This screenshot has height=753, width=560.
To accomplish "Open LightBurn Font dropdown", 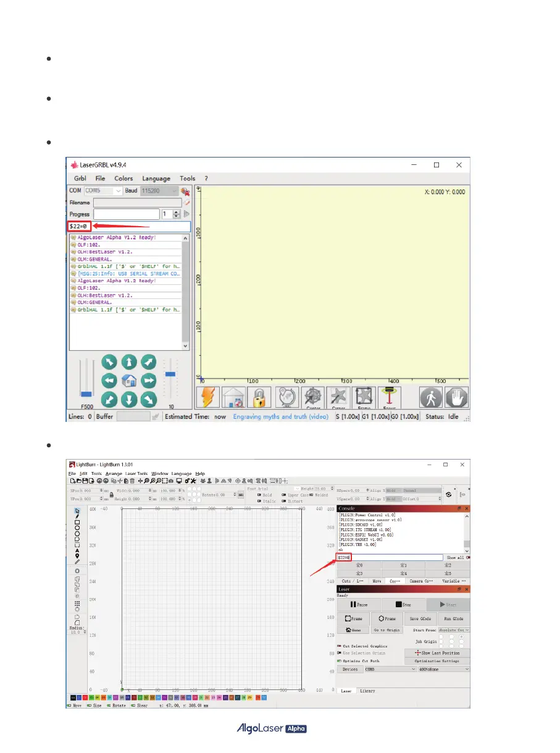I will click(x=278, y=489).
